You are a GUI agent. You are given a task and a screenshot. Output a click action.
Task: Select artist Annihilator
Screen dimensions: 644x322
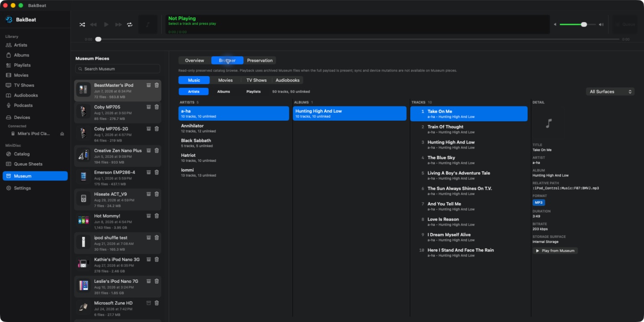point(234,128)
